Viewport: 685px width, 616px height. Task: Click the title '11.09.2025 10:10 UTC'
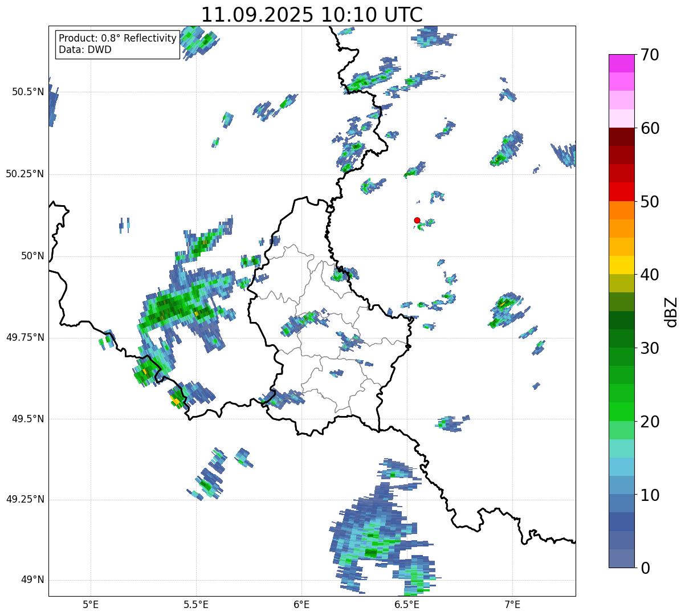pyautogui.click(x=312, y=15)
